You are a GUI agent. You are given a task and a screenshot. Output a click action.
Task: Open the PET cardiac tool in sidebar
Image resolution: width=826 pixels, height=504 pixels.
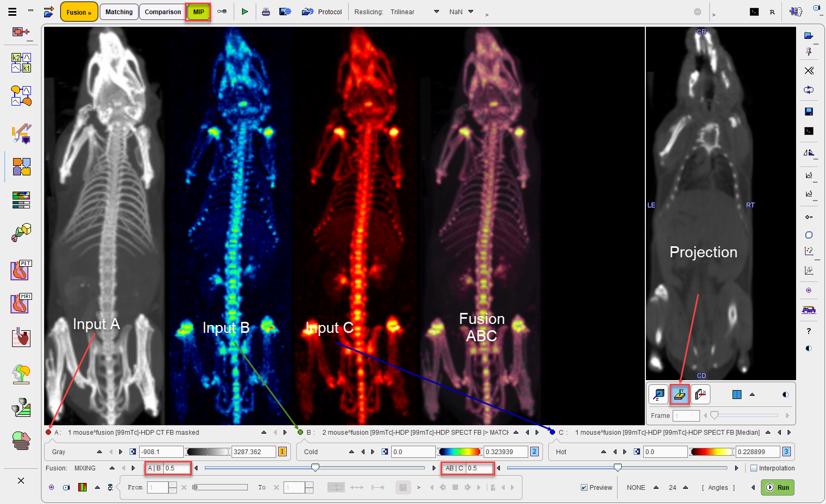coord(22,270)
